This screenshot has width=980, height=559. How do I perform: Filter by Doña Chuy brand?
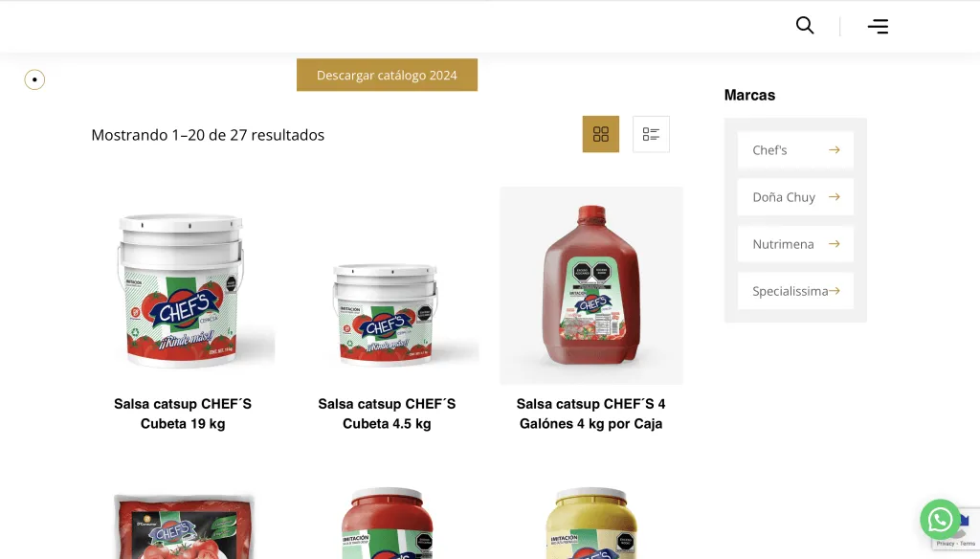point(795,197)
